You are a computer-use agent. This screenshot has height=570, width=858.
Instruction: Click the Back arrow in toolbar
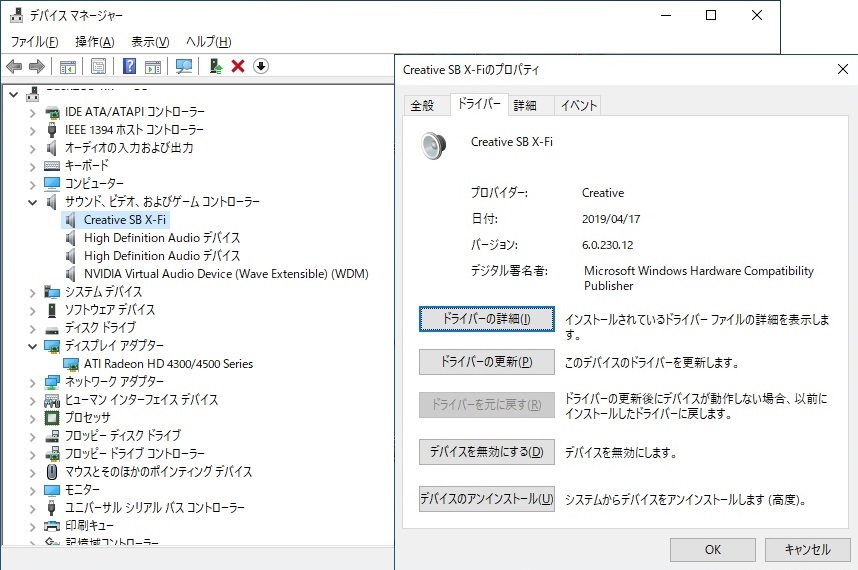coord(14,67)
